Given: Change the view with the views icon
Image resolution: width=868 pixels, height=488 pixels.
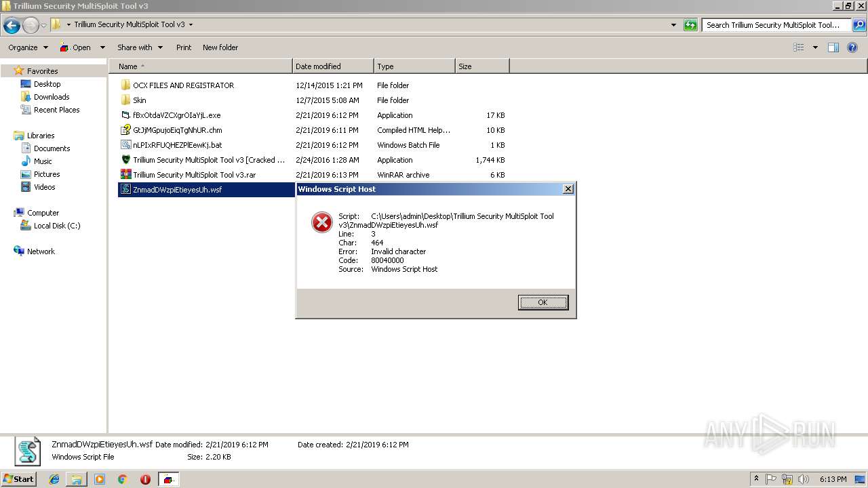Looking at the screenshot, I should (x=799, y=47).
